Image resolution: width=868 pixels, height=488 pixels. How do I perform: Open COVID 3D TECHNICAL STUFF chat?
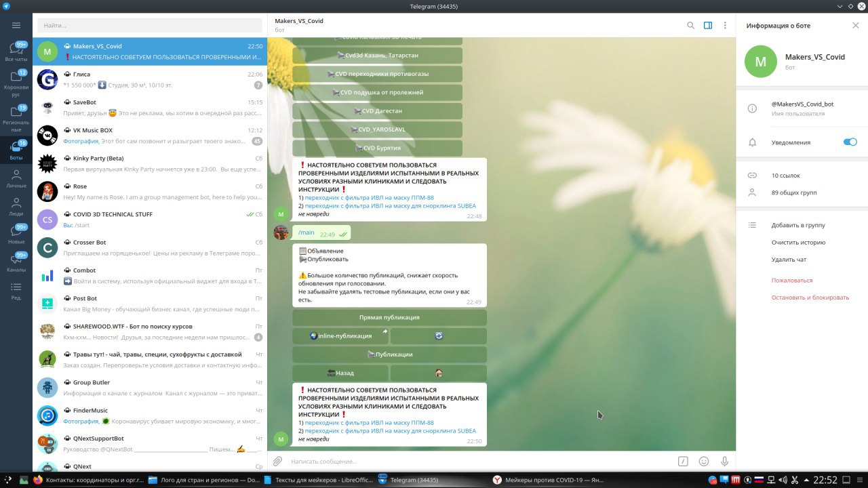point(150,220)
